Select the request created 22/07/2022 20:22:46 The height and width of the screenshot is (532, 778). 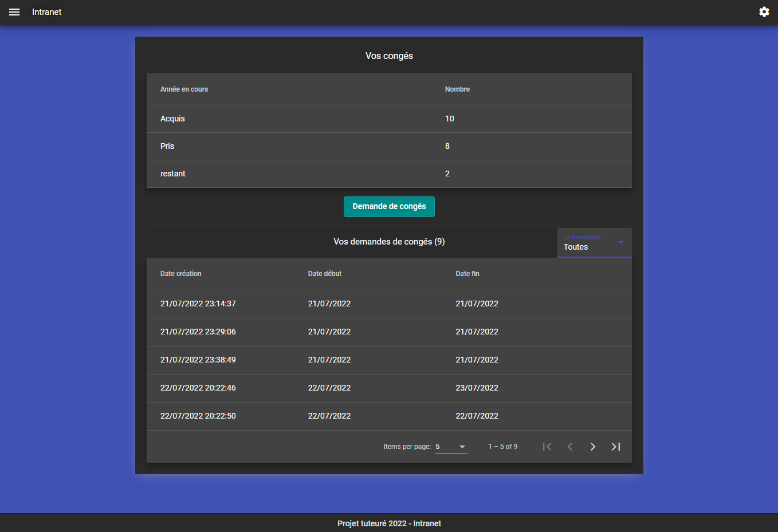click(389, 388)
